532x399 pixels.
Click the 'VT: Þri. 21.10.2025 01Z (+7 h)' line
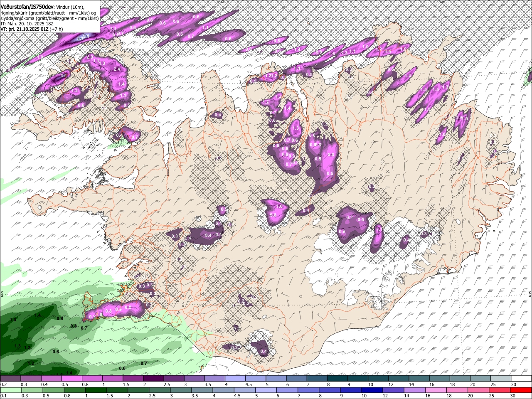pyautogui.click(x=32, y=30)
